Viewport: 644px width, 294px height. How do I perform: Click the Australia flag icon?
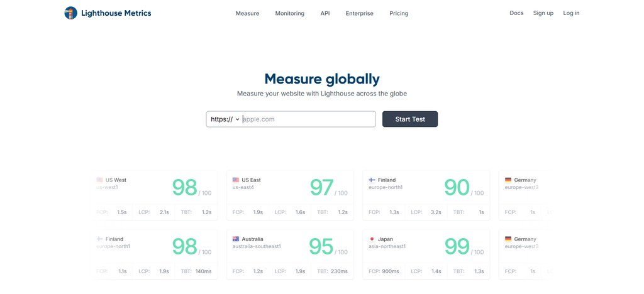click(236, 239)
